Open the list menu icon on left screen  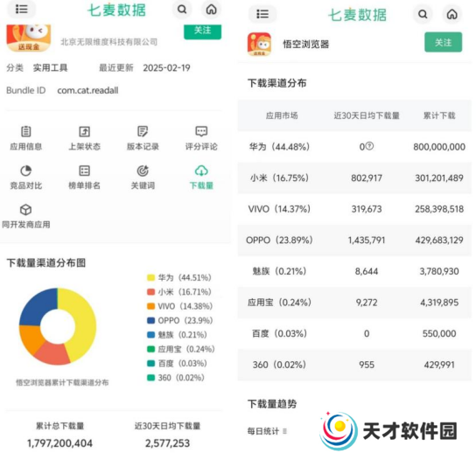click(21, 9)
